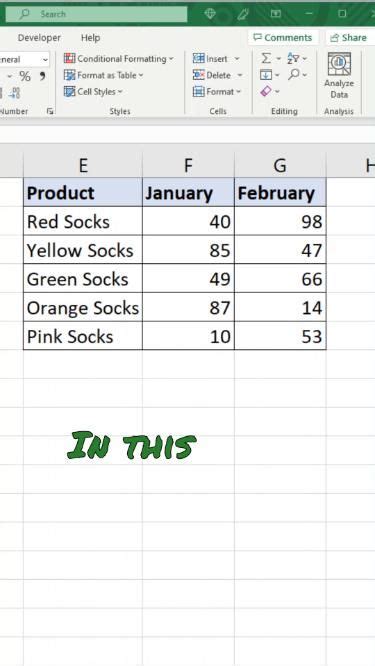
Task: Click the Microsoft premium diamond icon
Action: tap(210, 14)
